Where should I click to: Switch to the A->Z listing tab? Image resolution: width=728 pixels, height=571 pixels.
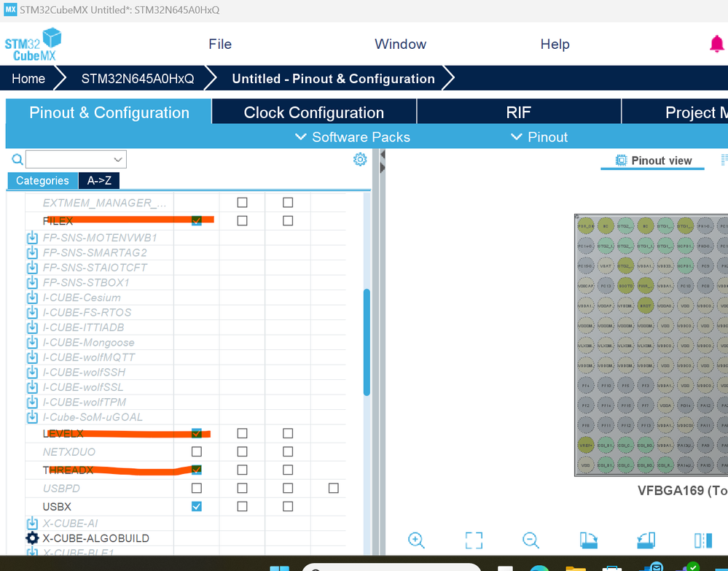99,180
